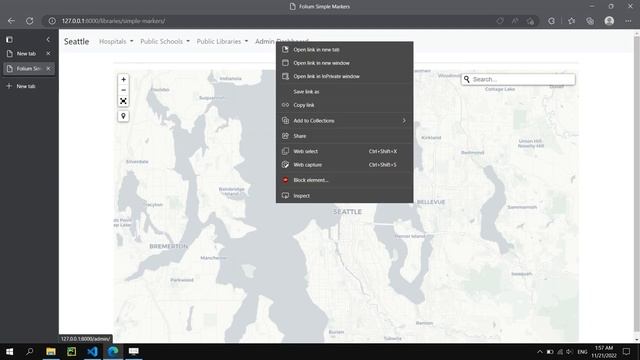The width and height of the screenshot is (640, 360).
Task: Open the notification center
Action: coord(627,352)
